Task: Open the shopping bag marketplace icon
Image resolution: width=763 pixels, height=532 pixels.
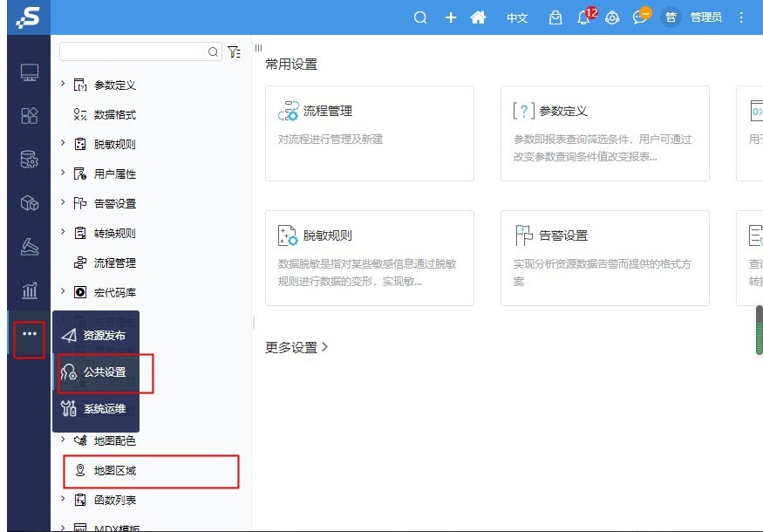Action: tap(555, 18)
